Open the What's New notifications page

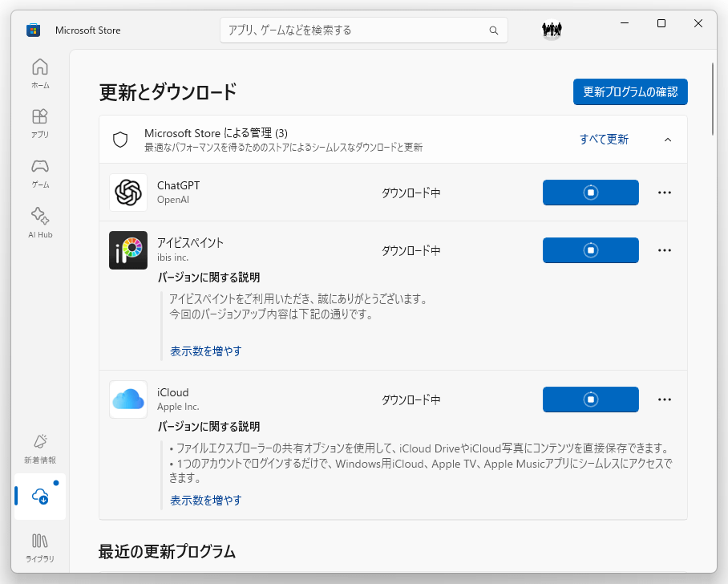click(40, 448)
